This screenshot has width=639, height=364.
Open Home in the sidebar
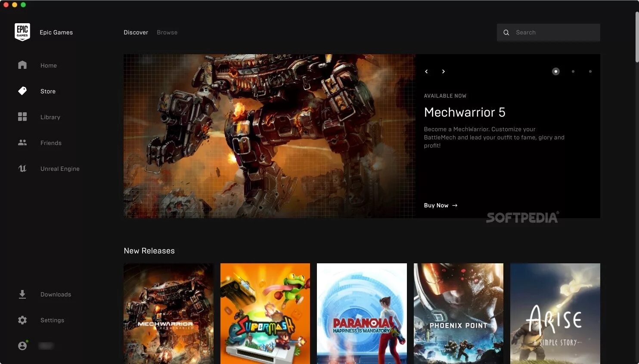pos(49,65)
